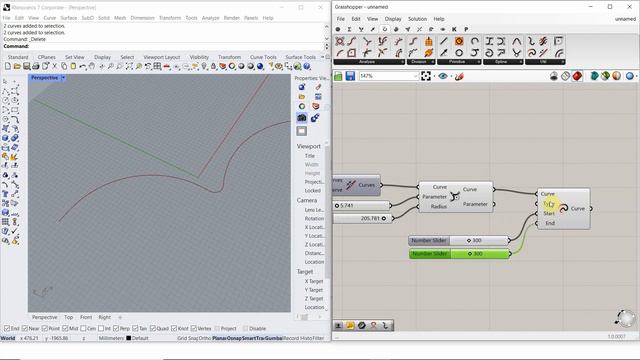Toggle the Vertex osnap checkbox

tap(194, 328)
